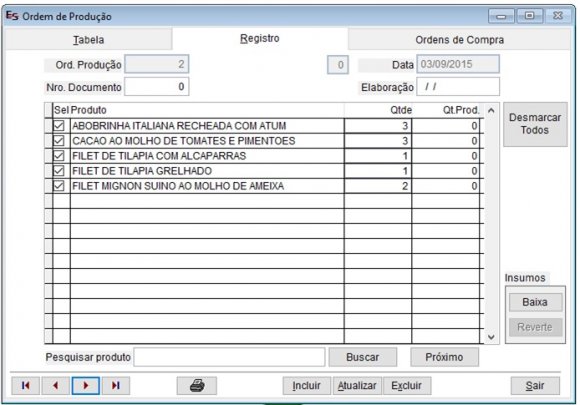Click the ES application icon in title bar
The image size is (580, 405).
point(12,16)
